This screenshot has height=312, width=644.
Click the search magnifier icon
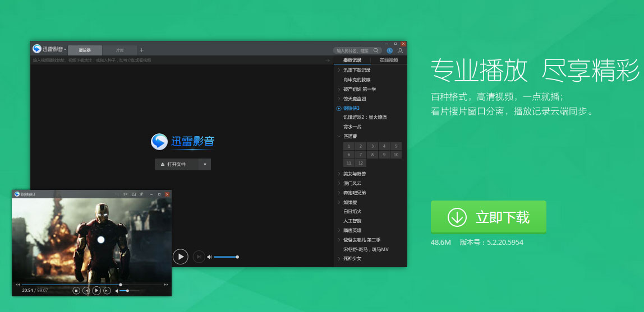click(x=376, y=50)
